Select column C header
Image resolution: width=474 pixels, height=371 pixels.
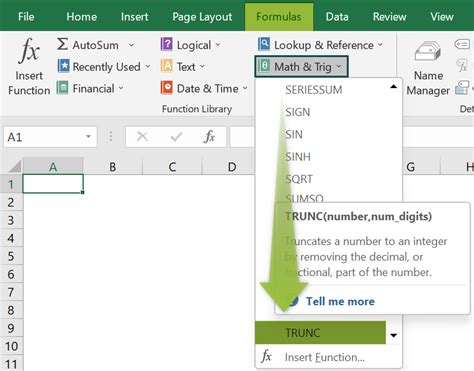click(x=172, y=166)
